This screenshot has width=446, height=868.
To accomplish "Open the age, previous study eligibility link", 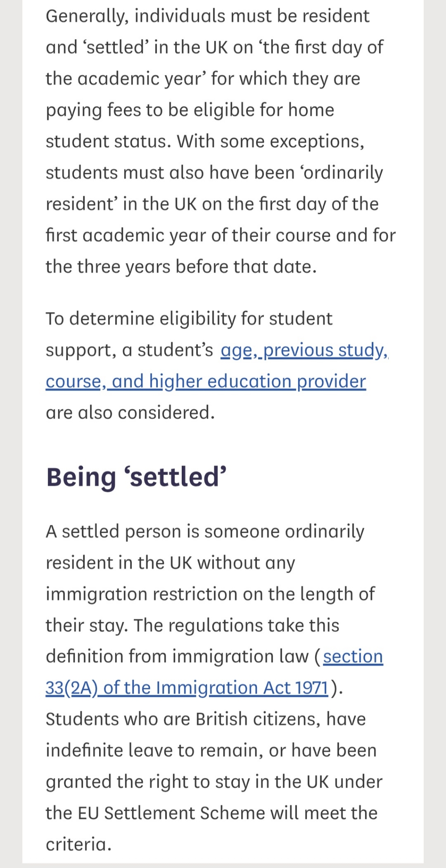I will [x=304, y=350].
